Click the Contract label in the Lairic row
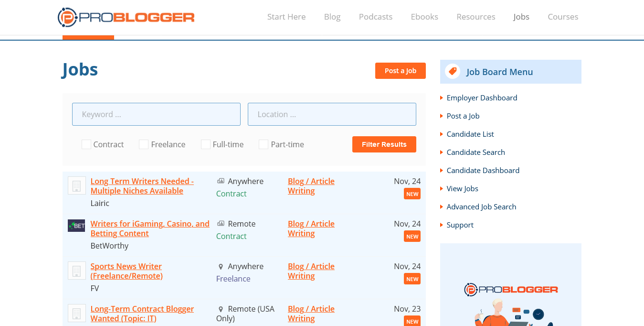644x326 pixels. click(232, 194)
